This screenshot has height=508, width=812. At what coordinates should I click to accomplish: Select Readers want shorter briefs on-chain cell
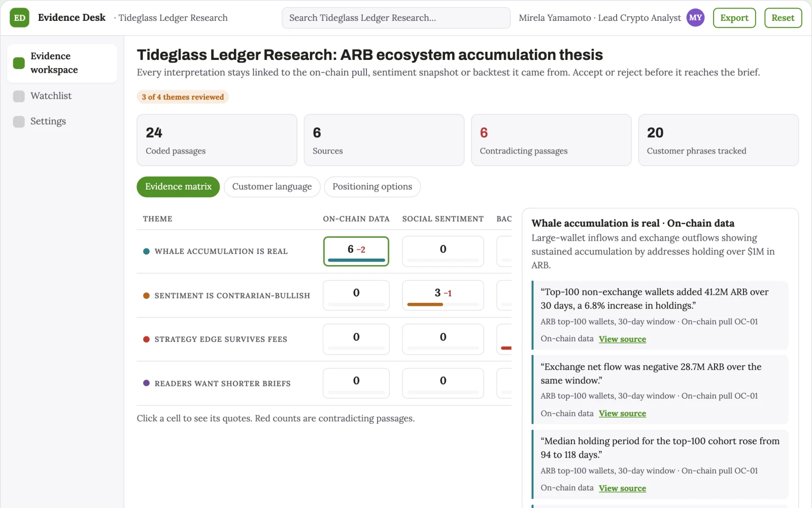(x=356, y=383)
